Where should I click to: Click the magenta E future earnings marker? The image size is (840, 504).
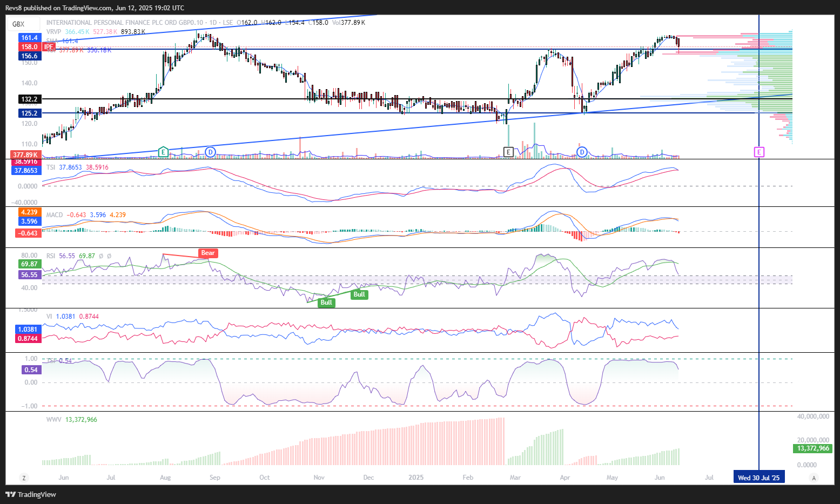(x=759, y=152)
